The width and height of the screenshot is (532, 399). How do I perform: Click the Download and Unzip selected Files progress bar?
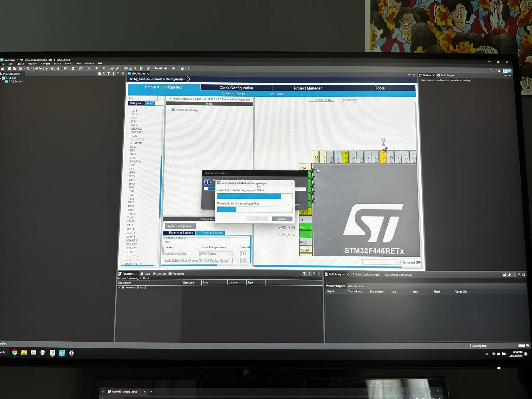pos(255,210)
